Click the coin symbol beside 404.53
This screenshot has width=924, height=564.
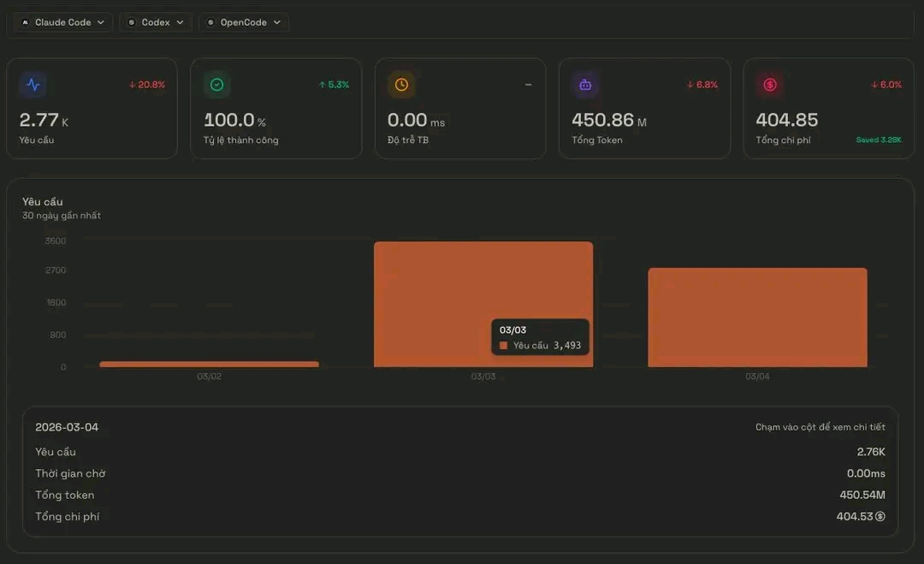(880, 516)
